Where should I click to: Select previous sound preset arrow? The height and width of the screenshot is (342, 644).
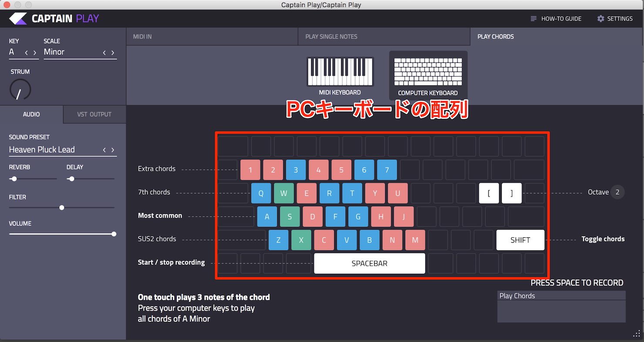[104, 150]
